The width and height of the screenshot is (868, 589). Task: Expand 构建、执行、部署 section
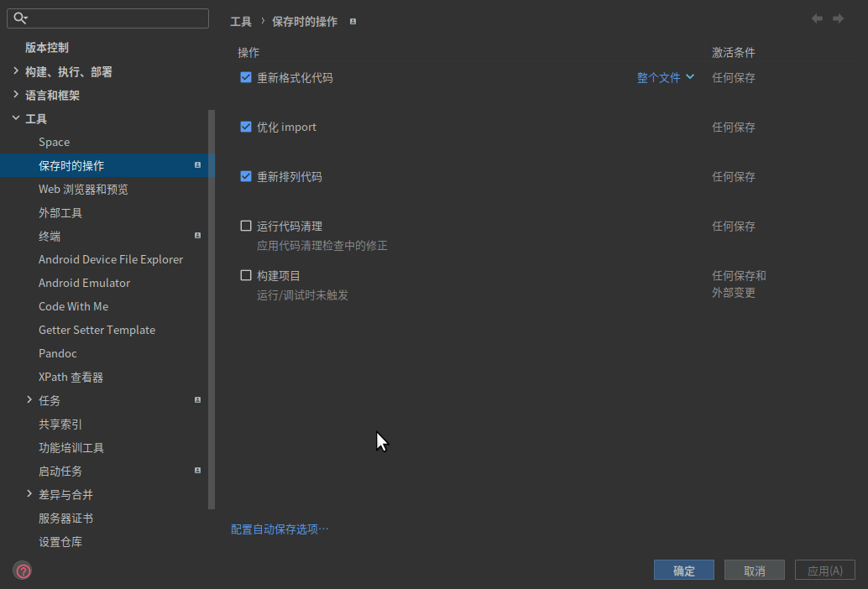(x=15, y=71)
